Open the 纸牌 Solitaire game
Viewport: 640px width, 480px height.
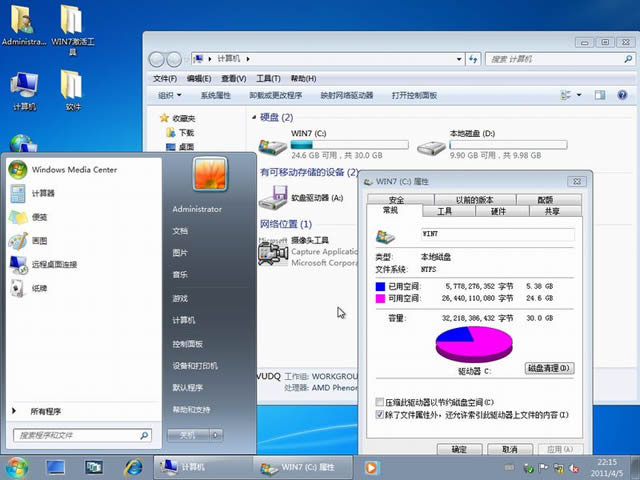tap(40, 289)
